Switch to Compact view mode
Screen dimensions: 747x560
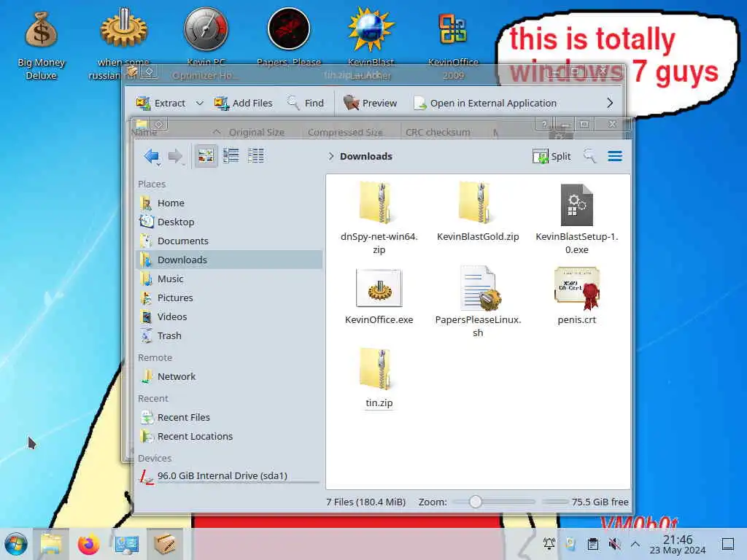click(x=231, y=156)
